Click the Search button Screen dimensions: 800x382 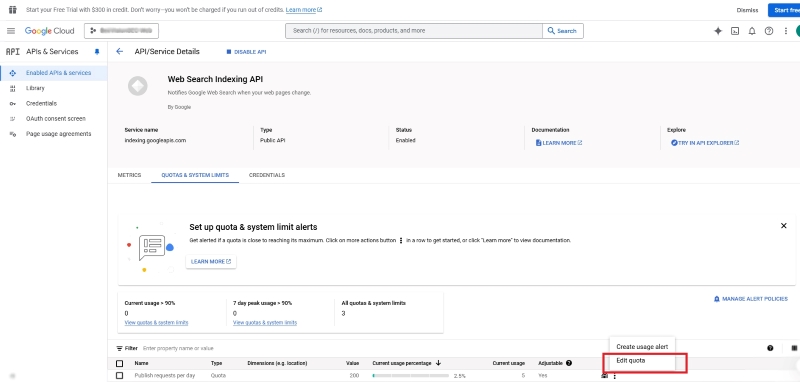tap(563, 31)
